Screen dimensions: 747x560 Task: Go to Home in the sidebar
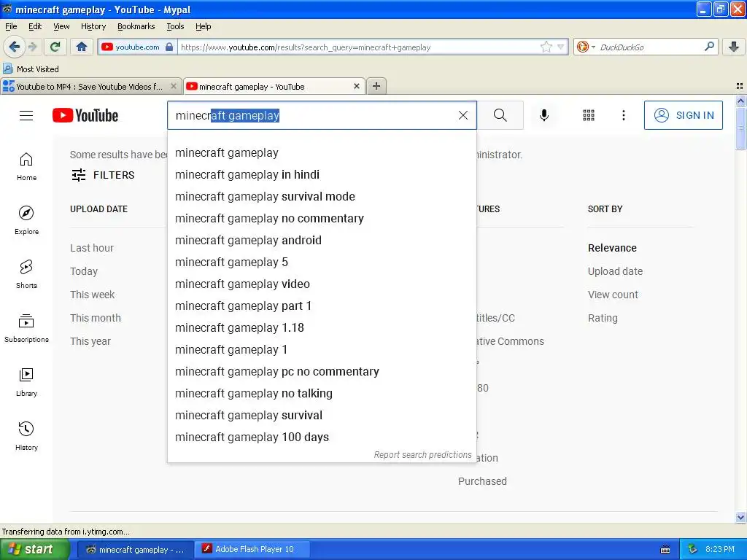coord(26,167)
